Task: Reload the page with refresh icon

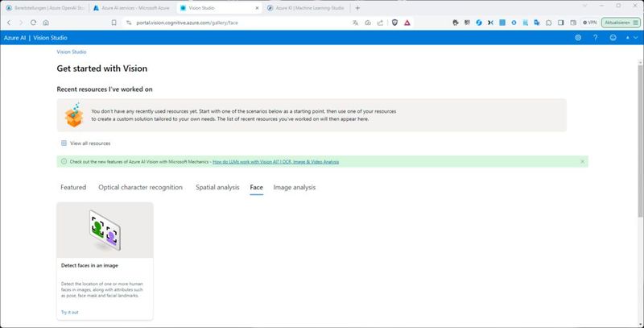Action: coord(34,23)
